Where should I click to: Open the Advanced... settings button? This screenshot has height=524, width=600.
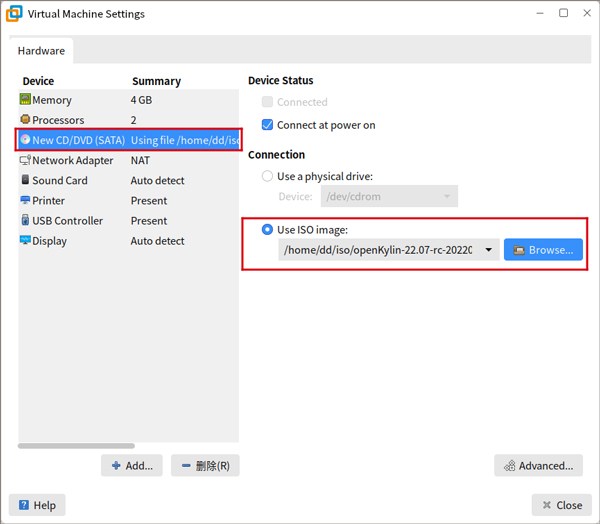[x=538, y=465]
